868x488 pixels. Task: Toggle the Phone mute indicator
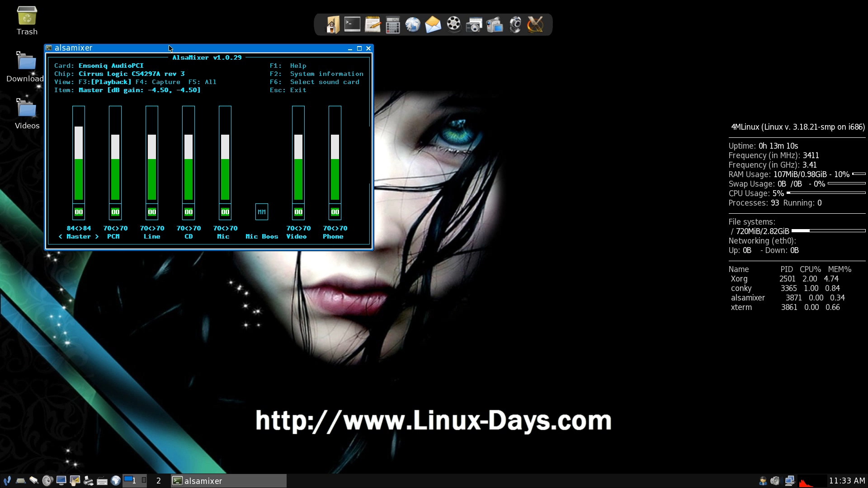click(335, 212)
